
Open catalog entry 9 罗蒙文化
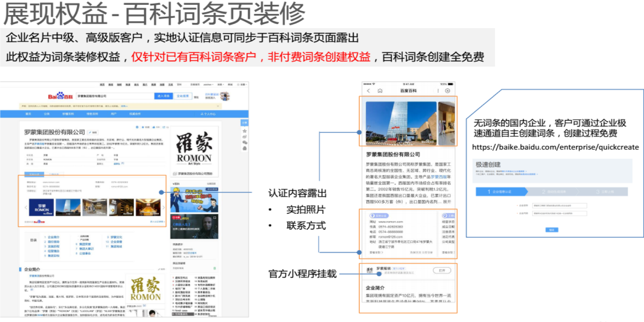pyautogui.click(x=114, y=237)
